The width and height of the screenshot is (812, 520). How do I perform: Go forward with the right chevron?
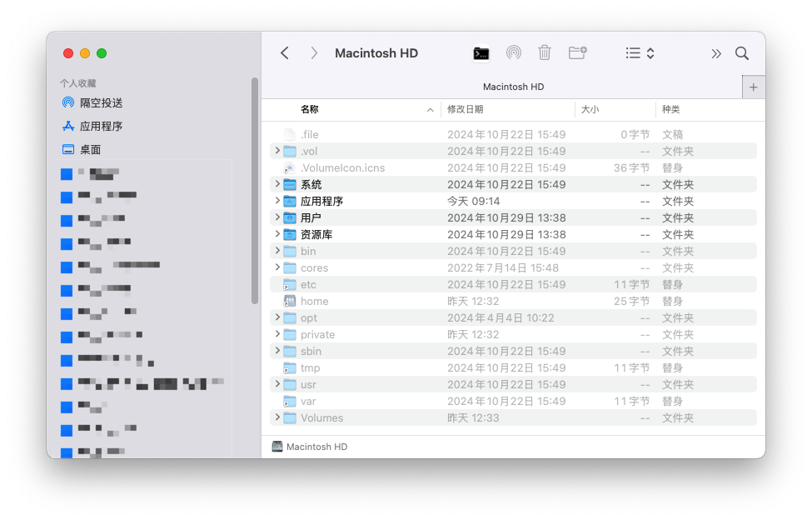314,52
